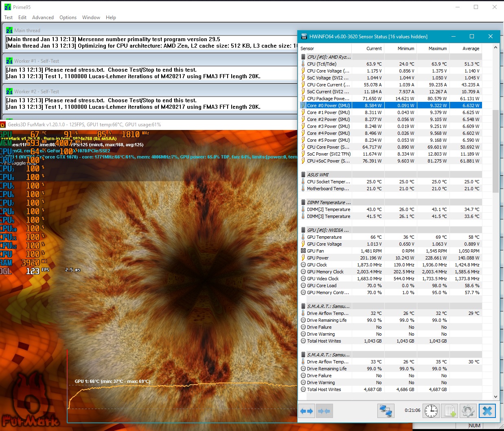The width and height of the screenshot is (504, 431).
Task: Click the Prime95 title bar application icon
Action: click(8, 7)
